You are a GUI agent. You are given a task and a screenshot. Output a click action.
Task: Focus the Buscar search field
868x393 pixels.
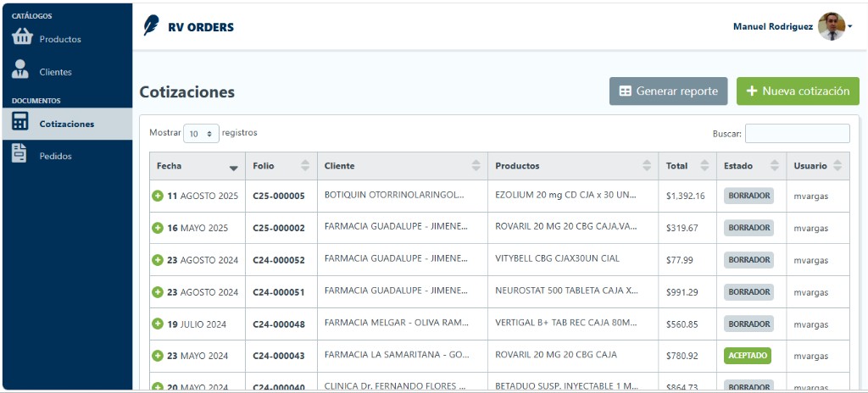pyautogui.click(x=797, y=133)
